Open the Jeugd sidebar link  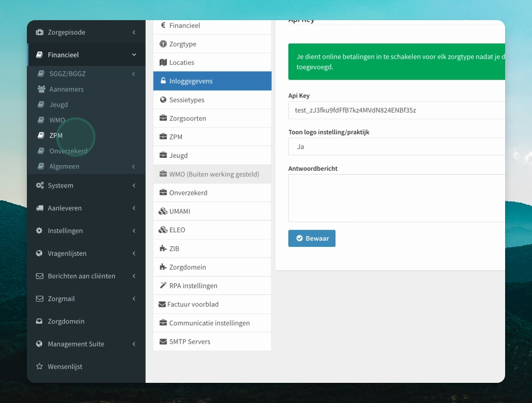[x=58, y=105]
